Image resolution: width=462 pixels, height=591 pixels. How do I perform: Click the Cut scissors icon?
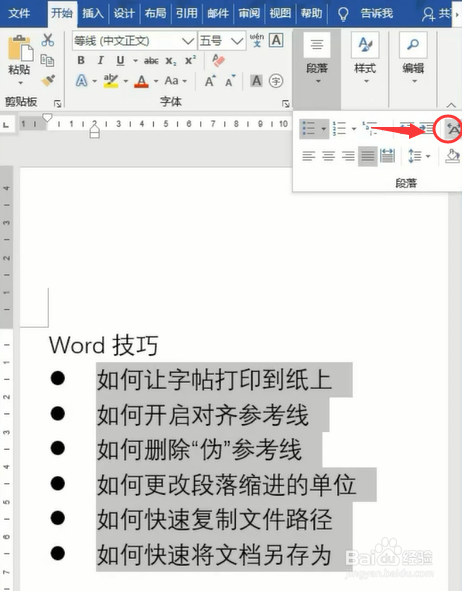[47, 40]
